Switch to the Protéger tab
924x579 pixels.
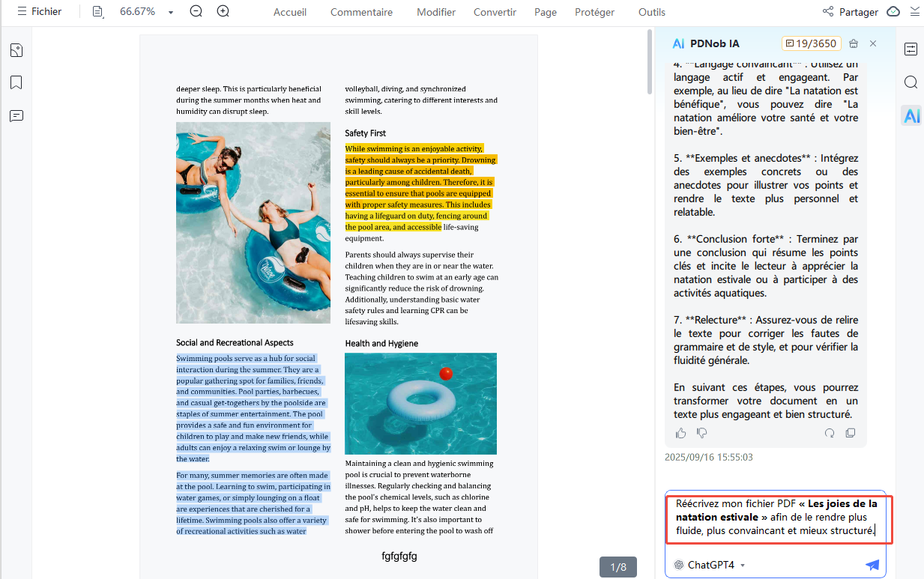594,12
